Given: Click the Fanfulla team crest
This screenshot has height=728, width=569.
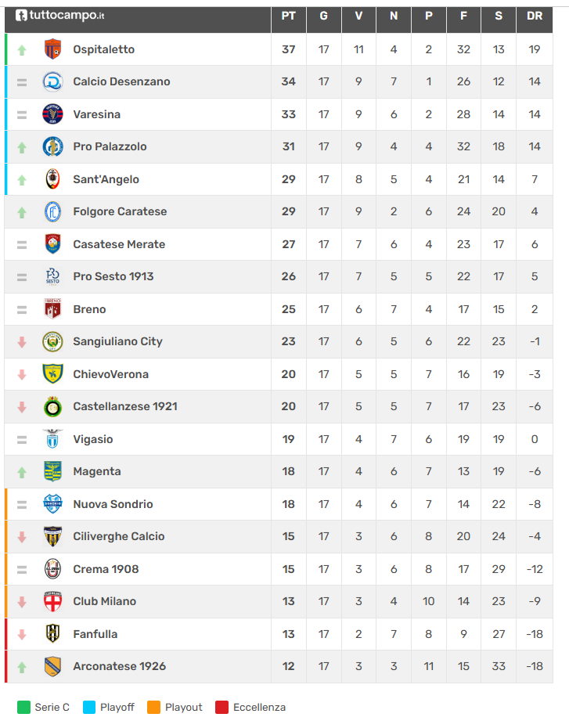Looking at the screenshot, I should pos(52,634).
